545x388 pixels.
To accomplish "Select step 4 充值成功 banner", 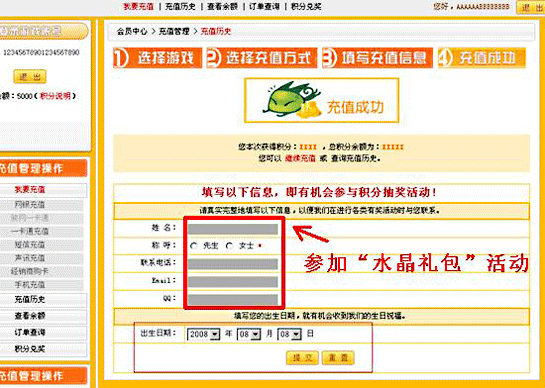I will pyautogui.click(x=482, y=58).
